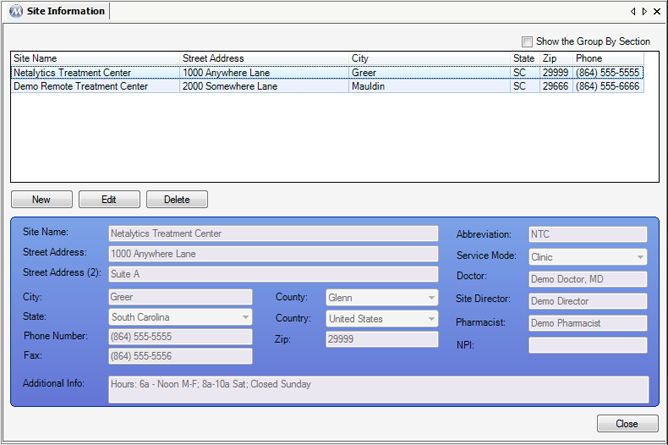Focus the Site Director field
This screenshot has height=445, width=668.
coord(588,301)
